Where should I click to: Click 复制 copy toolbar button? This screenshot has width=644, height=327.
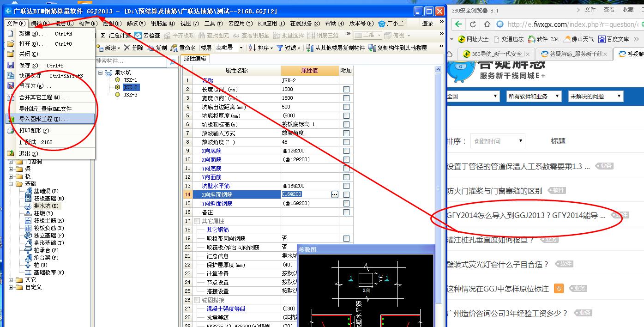(x=157, y=48)
